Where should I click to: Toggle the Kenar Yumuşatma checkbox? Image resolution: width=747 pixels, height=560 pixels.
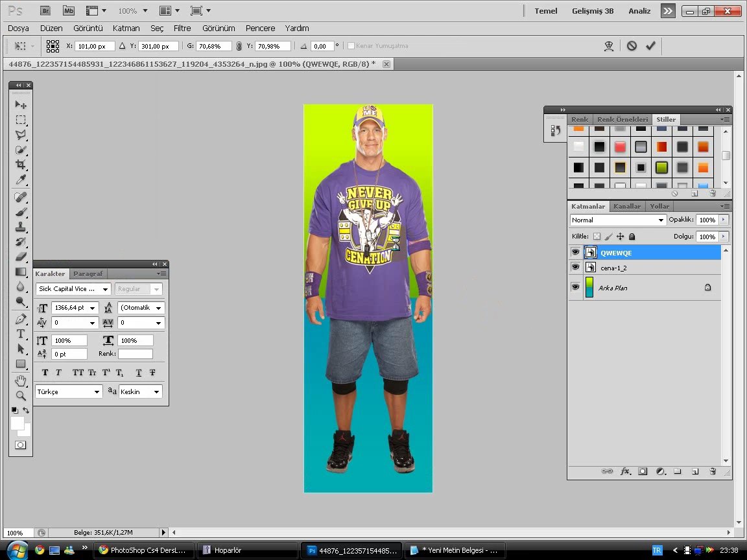point(351,46)
